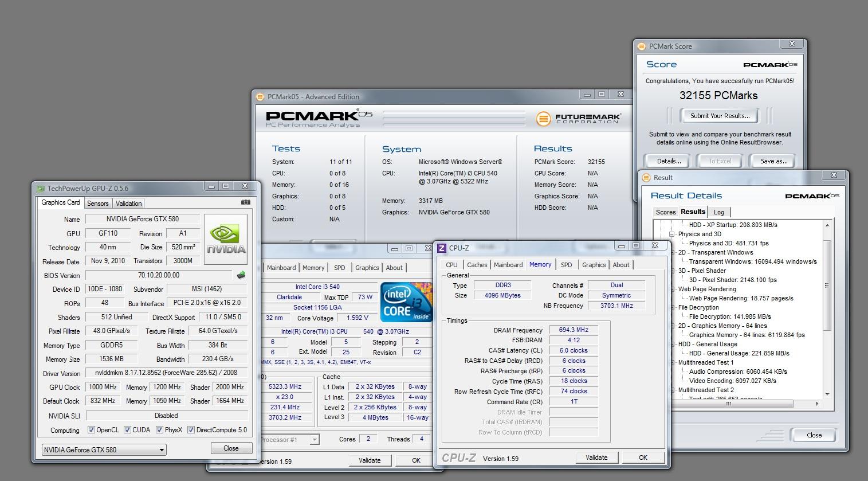Image resolution: width=868 pixels, height=481 pixels.
Task: Click Result tree vertical scrollbar thumb
Action: point(827,285)
